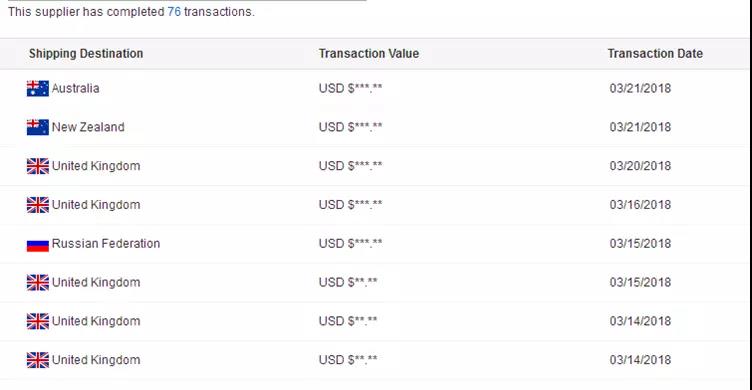
Task: Click the first UK flag dated 03/14/2018
Action: coord(37,322)
